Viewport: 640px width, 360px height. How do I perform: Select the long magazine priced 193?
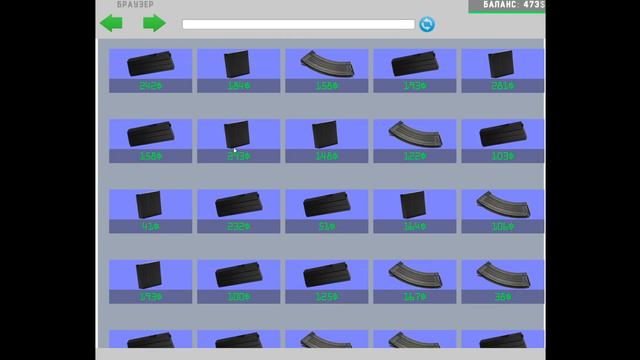click(x=415, y=71)
